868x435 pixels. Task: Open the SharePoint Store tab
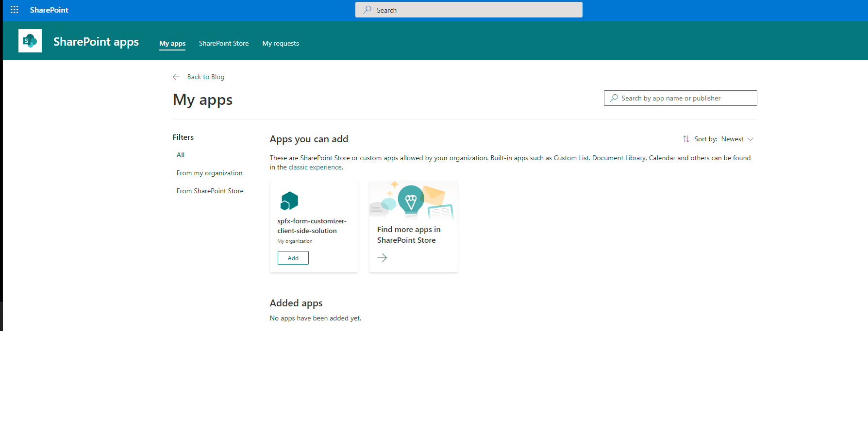pyautogui.click(x=224, y=43)
